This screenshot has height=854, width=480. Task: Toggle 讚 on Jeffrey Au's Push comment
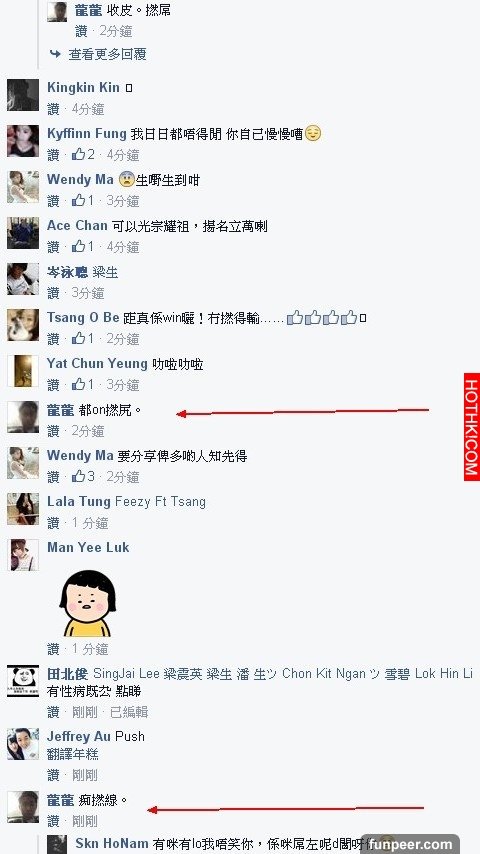[53, 774]
